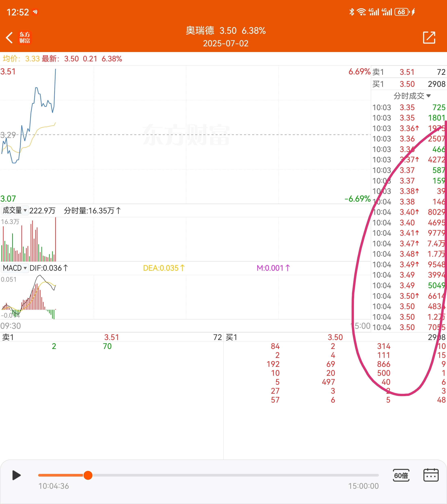Tap the sell order quantity 70
The image size is (447, 504).
107,346
